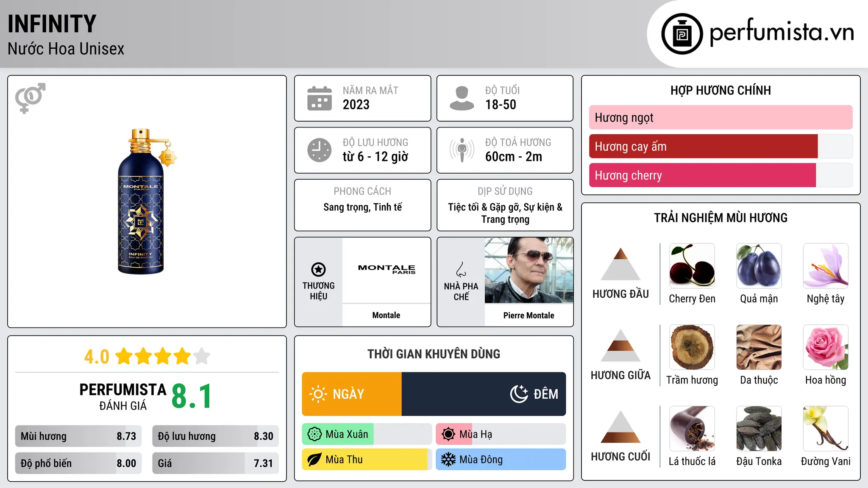Open the Đậu Tonka note image
The width and height of the screenshot is (868, 488).
759,428
